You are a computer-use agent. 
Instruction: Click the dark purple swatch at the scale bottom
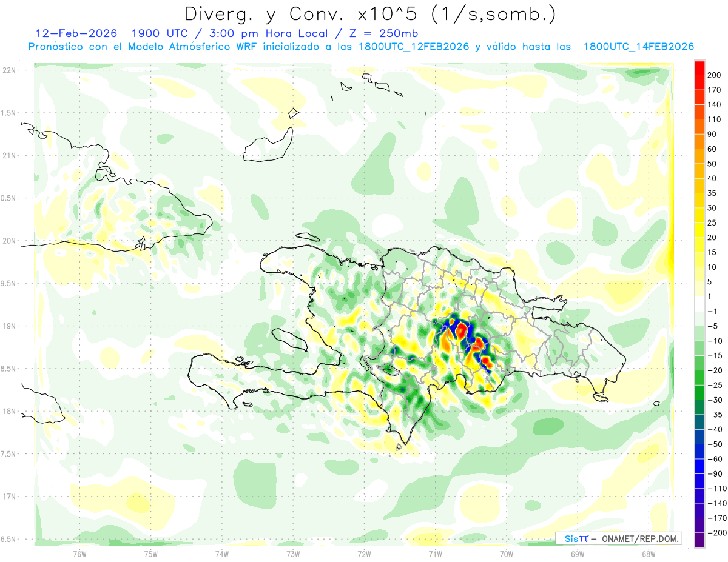pyautogui.click(x=699, y=540)
